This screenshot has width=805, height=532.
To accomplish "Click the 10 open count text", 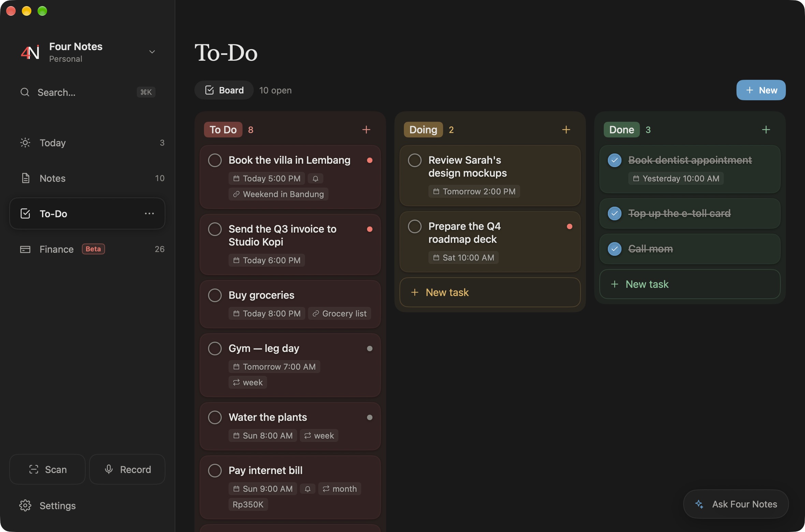I will pos(275,90).
